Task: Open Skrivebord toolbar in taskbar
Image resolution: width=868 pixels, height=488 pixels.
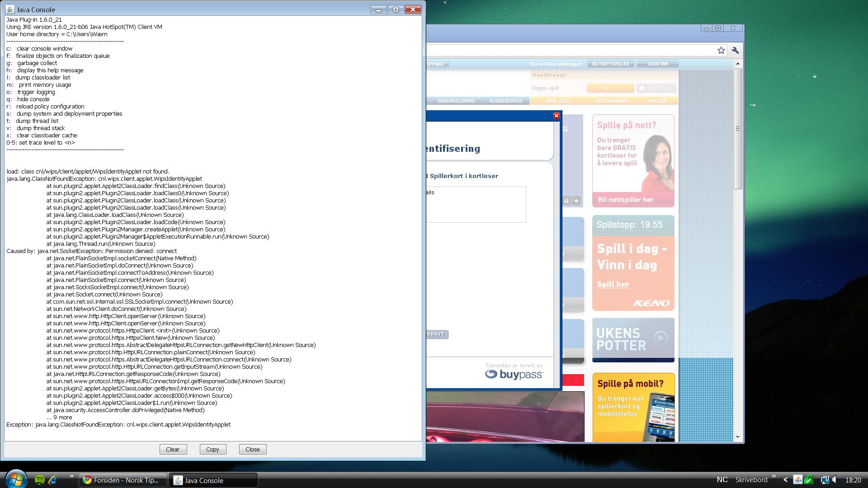Action: coord(751,480)
